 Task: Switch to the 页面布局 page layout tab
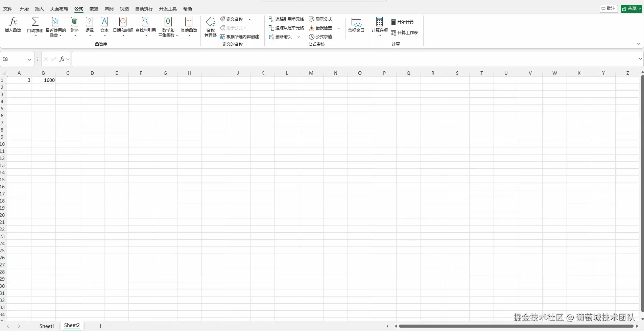(x=59, y=9)
